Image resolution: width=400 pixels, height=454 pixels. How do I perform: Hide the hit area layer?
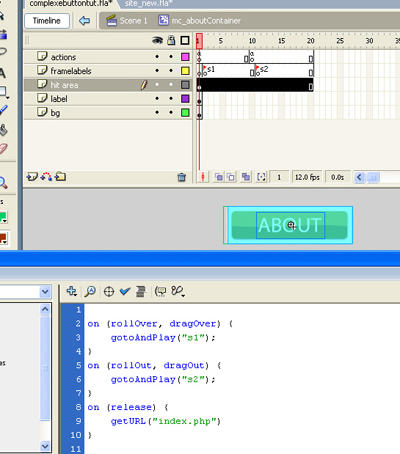coord(157,85)
